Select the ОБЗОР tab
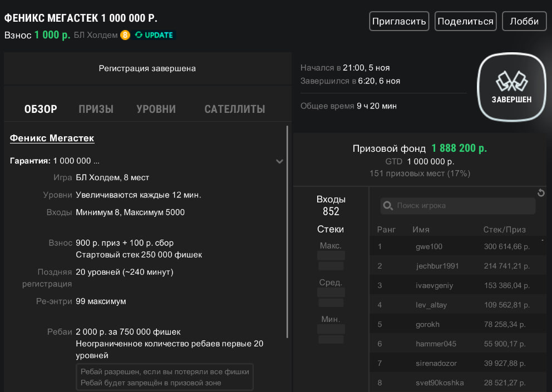The image size is (552, 392). [41, 109]
